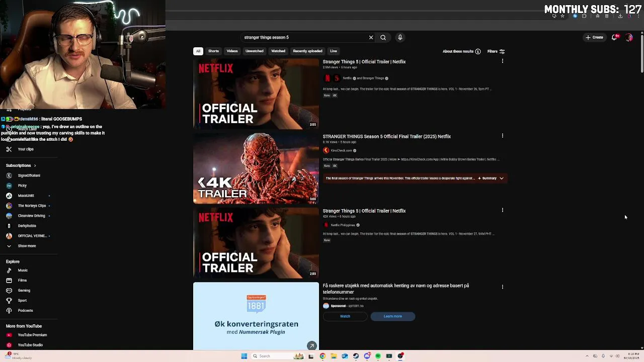Open the Gaming icon under Explore
The image size is (644, 362).
point(9,290)
